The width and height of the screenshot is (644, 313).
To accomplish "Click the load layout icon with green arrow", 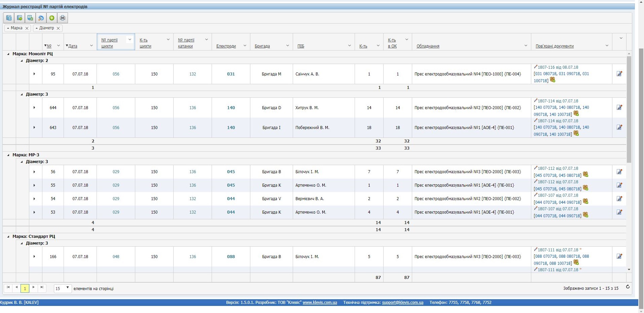I will (20, 18).
